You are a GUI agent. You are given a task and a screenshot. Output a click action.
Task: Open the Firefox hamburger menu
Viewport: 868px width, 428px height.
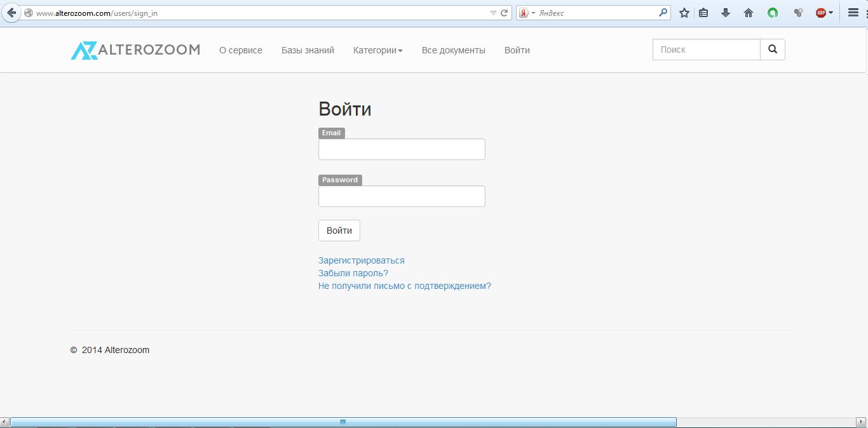click(x=853, y=13)
